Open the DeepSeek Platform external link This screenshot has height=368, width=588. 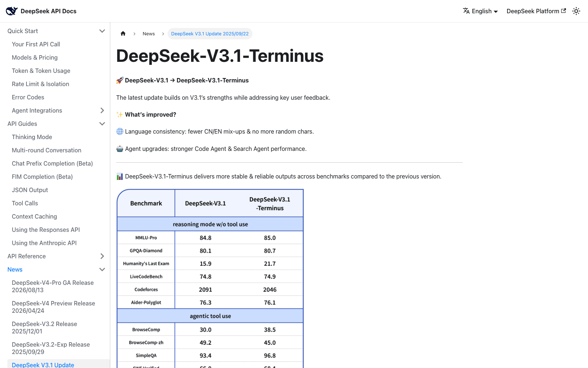coord(536,11)
